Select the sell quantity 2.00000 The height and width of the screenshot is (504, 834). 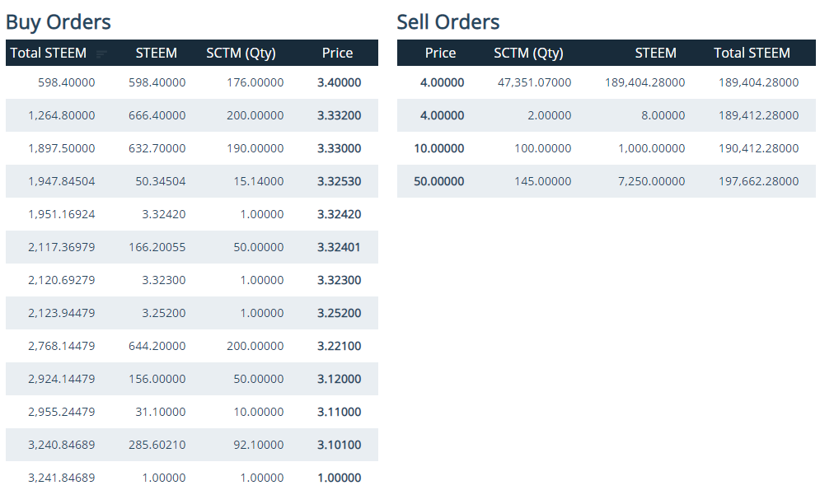point(550,115)
